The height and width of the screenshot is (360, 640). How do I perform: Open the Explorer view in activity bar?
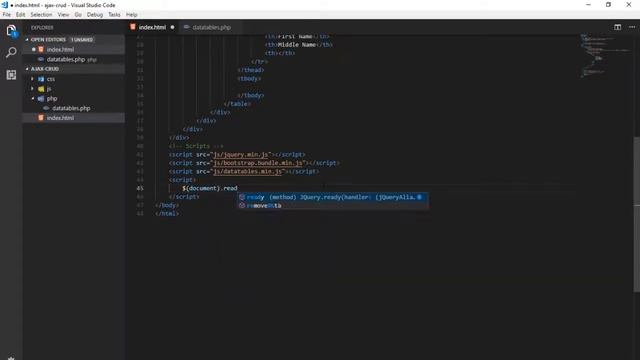[11, 31]
